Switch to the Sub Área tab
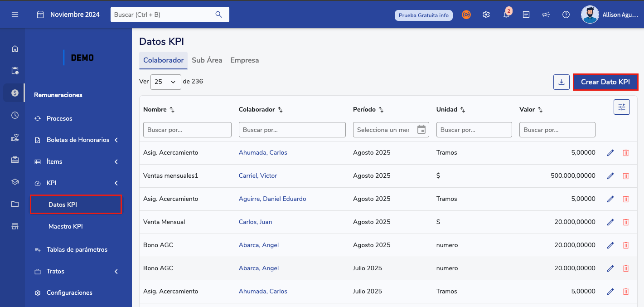This screenshot has height=307, width=644. (x=207, y=60)
